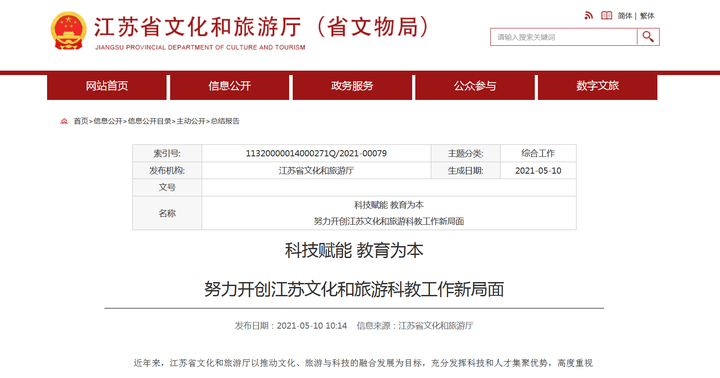
Task: Open the 数字文旅 navigation tab
Action: coord(597,86)
